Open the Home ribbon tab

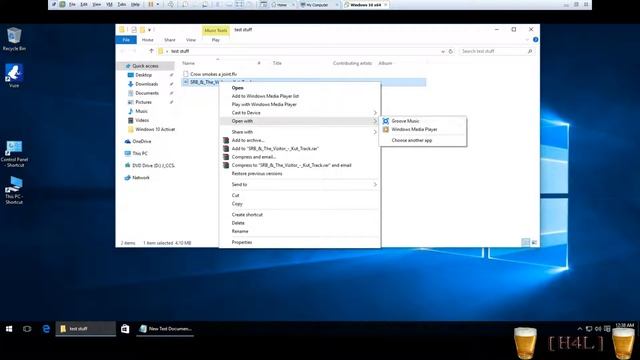tap(147, 40)
